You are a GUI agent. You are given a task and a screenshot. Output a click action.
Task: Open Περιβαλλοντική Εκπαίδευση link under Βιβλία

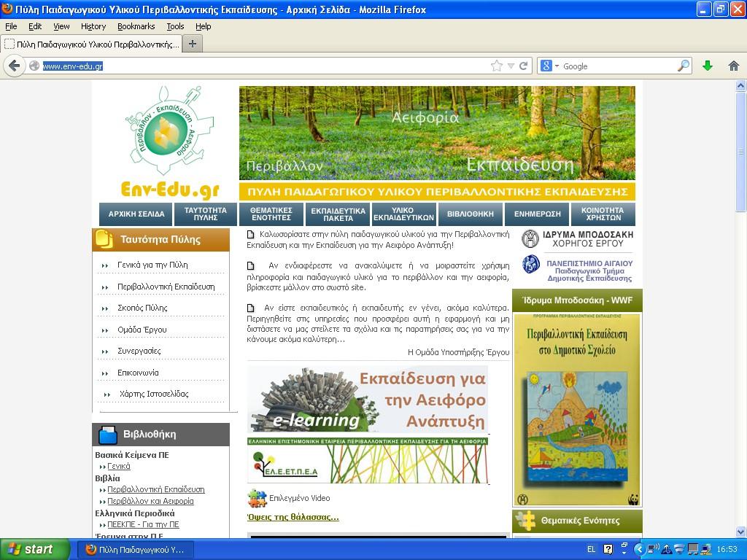(156, 489)
